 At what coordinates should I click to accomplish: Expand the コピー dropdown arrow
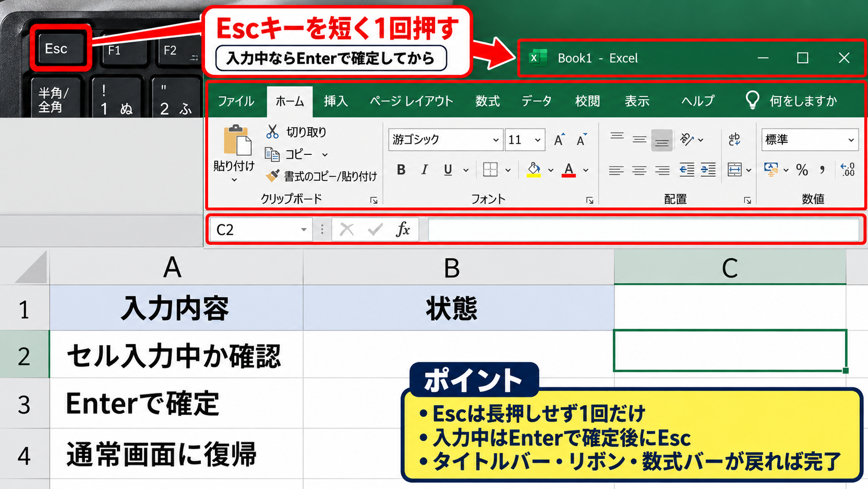coord(325,155)
